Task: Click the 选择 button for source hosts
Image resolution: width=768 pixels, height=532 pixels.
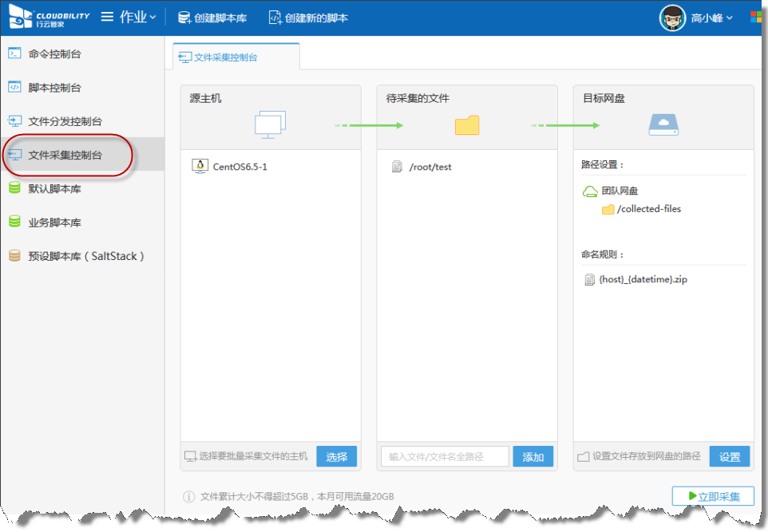Action: click(x=336, y=456)
